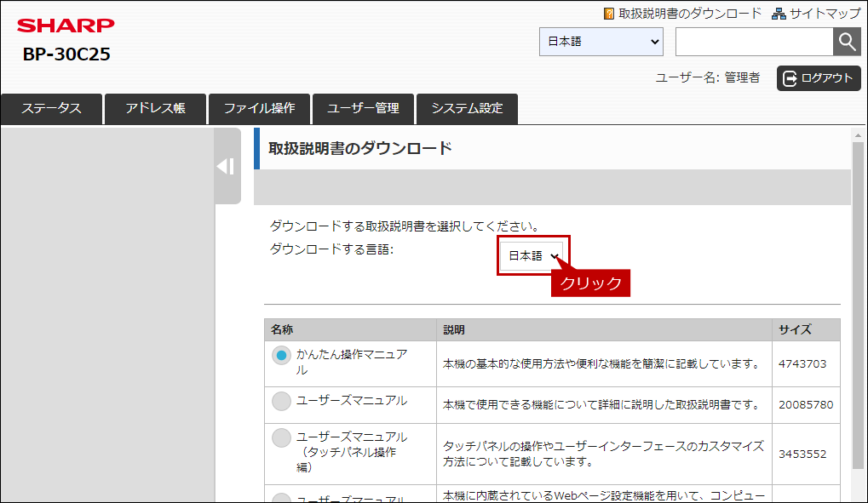This screenshot has height=503, width=868.
Task: Click the 取扱説明書のダウンロード page heading
Action: pyautogui.click(x=360, y=148)
